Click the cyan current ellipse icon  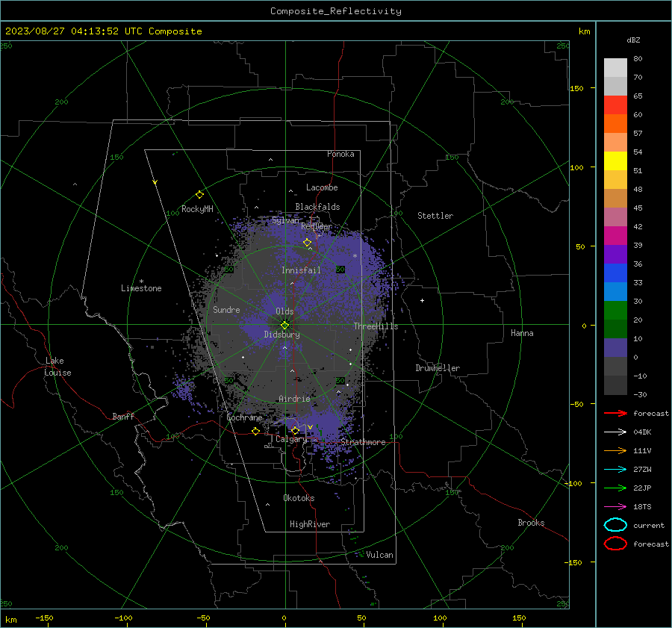pyautogui.click(x=615, y=525)
